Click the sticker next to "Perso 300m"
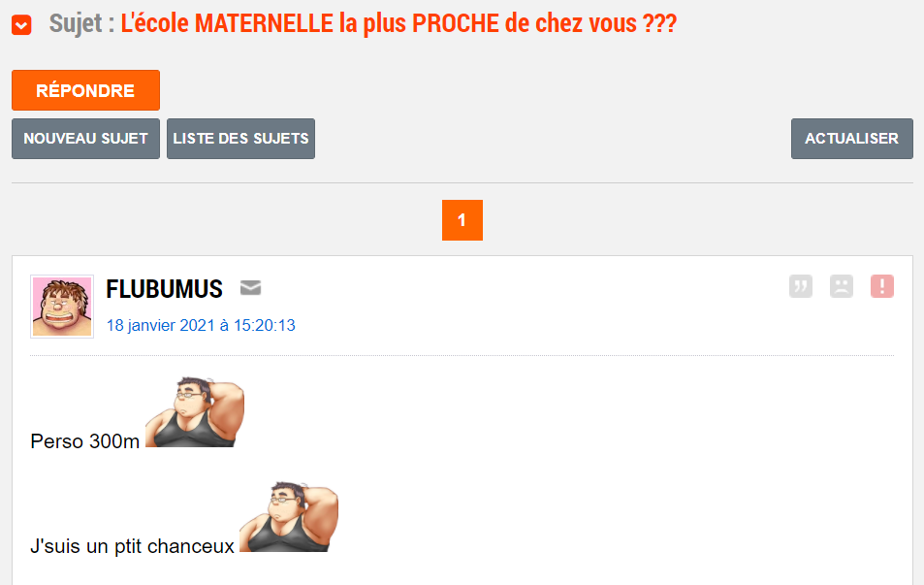This screenshot has width=924, height=585. (x=194, y=411)
